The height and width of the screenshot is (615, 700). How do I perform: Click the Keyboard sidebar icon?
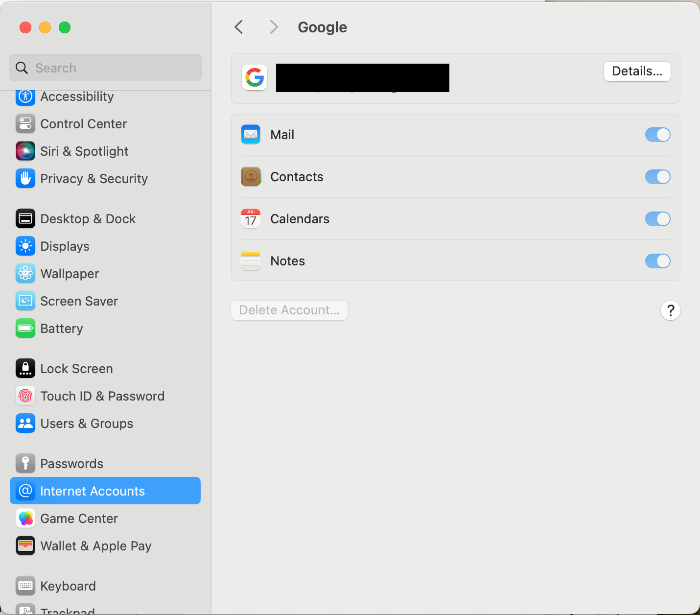pyautogui.click(x=25, y=586)
